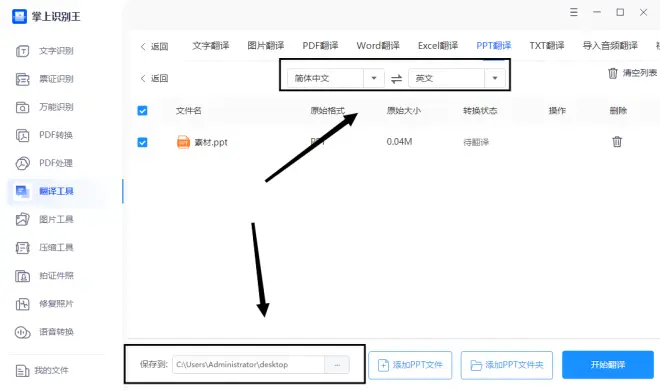
Task: Click the 清空列表 label
Action: (640, 73)
